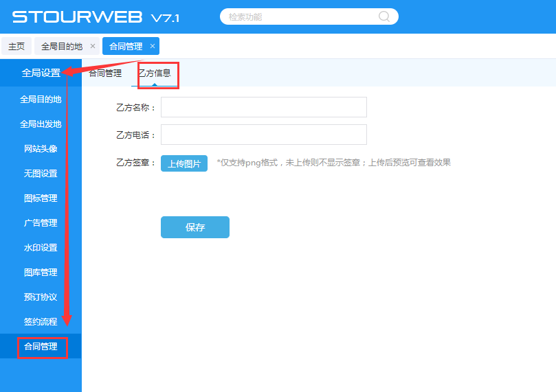
Task: Select 预订协议 in the sidebar
Action: 41,297
